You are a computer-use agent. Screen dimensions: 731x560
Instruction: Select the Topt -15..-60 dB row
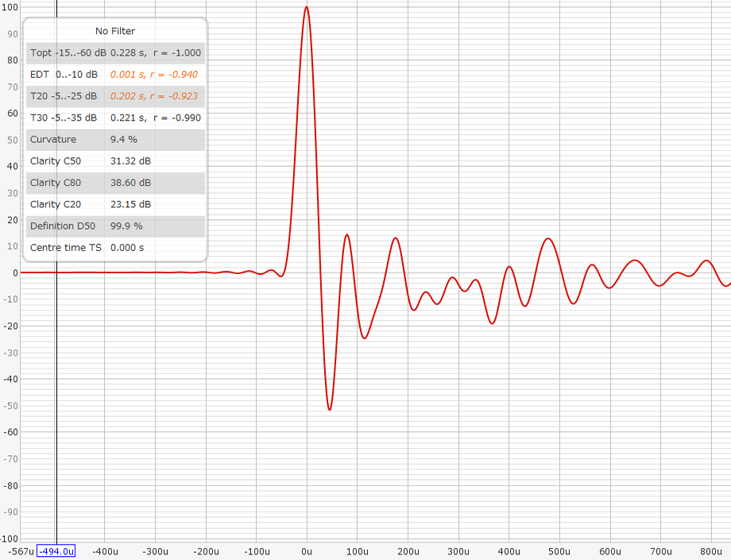point(115,53)
